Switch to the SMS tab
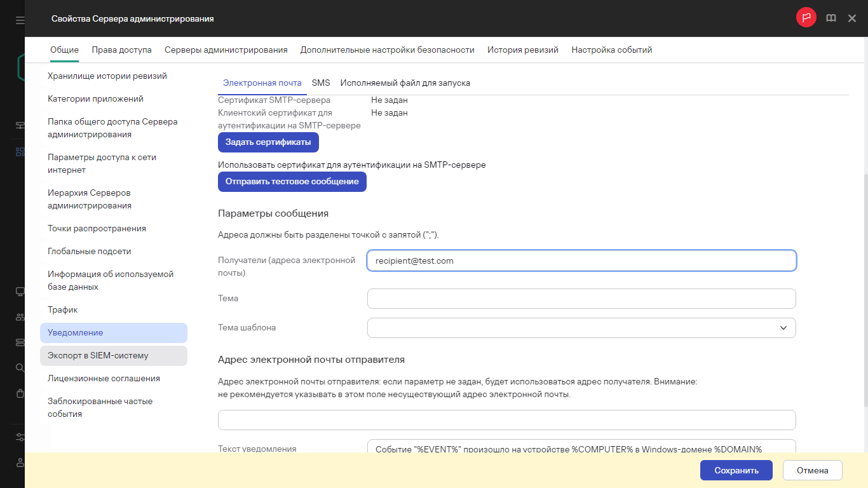868x488 pixels. point(321,83)
